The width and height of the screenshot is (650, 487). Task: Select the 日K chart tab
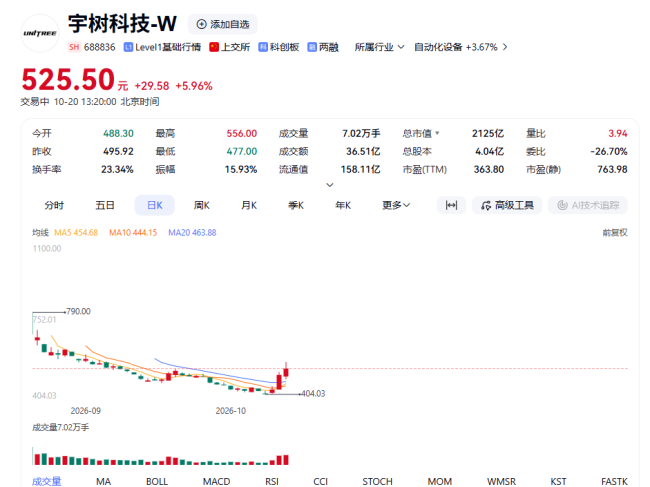pos(155,206)
